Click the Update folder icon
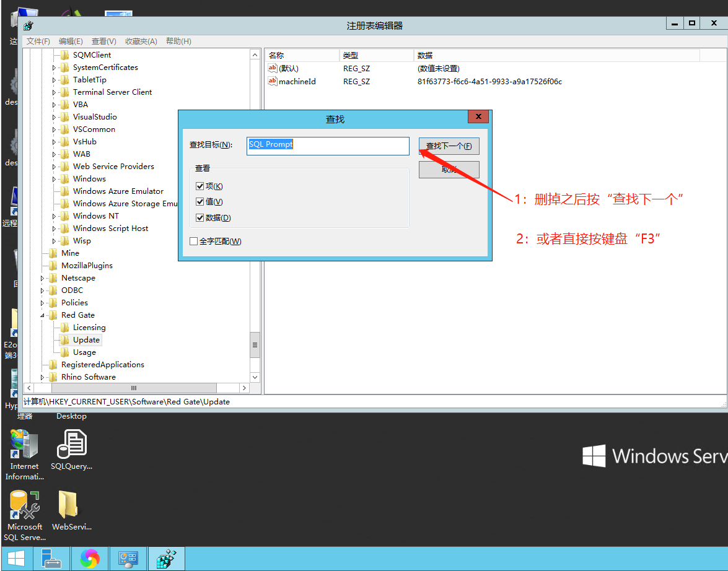The height and width of the screenshot is (571, 728). point(65,340)
